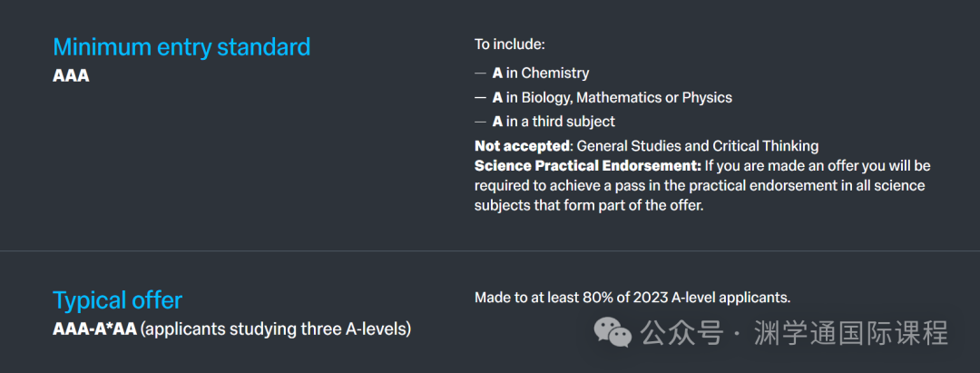Image resolution: width=980 pixels, height=373 pixels.
Task: Select the bold "AAA" grade under Minimum entry standard
Action: [x=71, y=75]
